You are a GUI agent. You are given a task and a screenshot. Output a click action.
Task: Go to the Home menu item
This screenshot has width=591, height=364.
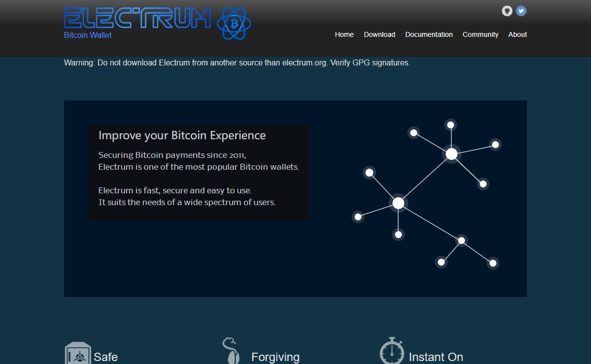(344, 34)
